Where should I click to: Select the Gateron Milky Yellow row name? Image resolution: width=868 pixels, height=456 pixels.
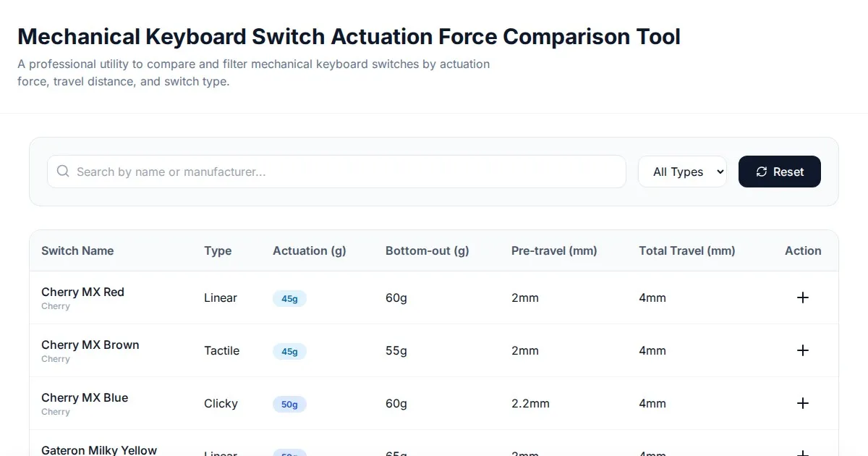99,449
